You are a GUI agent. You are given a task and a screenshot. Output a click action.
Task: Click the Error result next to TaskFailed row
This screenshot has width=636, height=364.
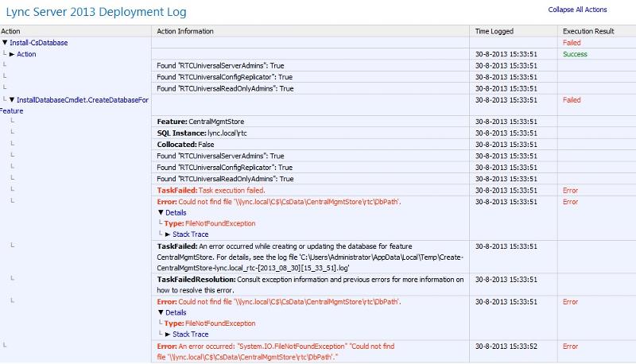pos(570,190)
